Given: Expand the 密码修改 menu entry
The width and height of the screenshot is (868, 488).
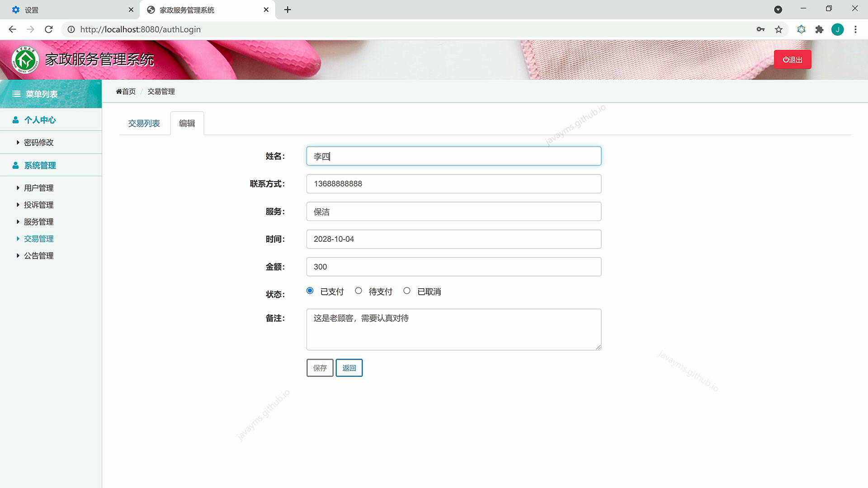Looking at the screenshot, I should click(x=38, y=142).
